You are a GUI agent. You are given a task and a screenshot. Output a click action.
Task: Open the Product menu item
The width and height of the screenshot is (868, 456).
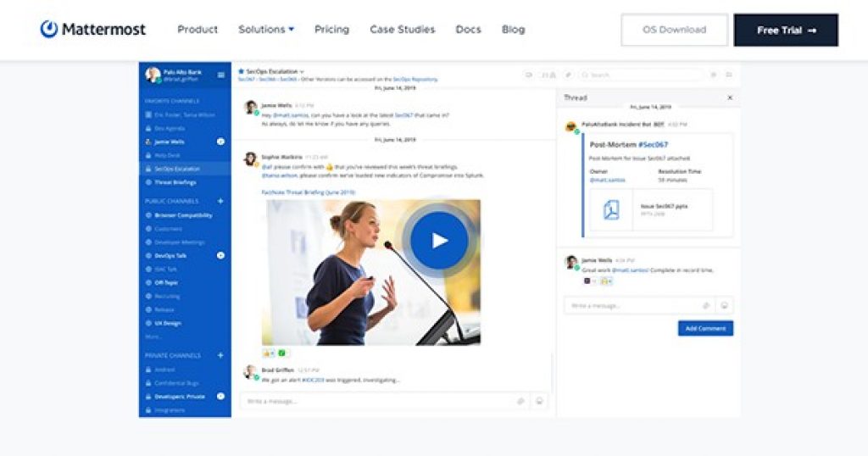tap(198, 30)
